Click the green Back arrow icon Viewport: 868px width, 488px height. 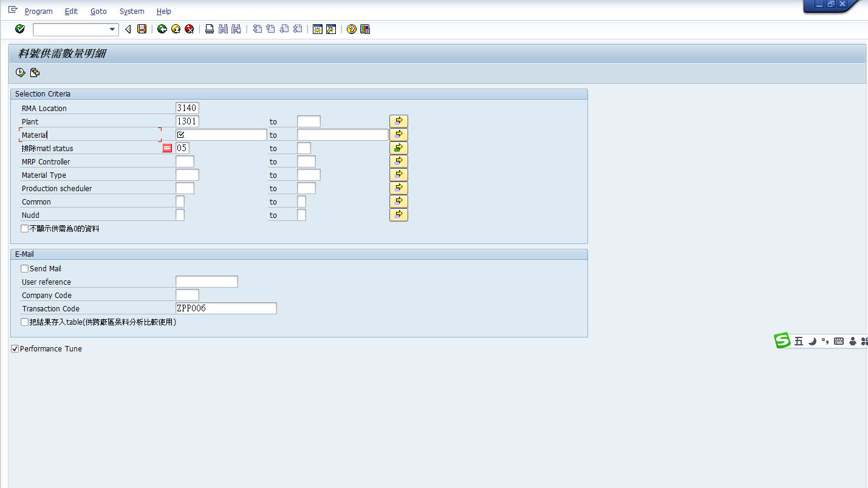162,29
